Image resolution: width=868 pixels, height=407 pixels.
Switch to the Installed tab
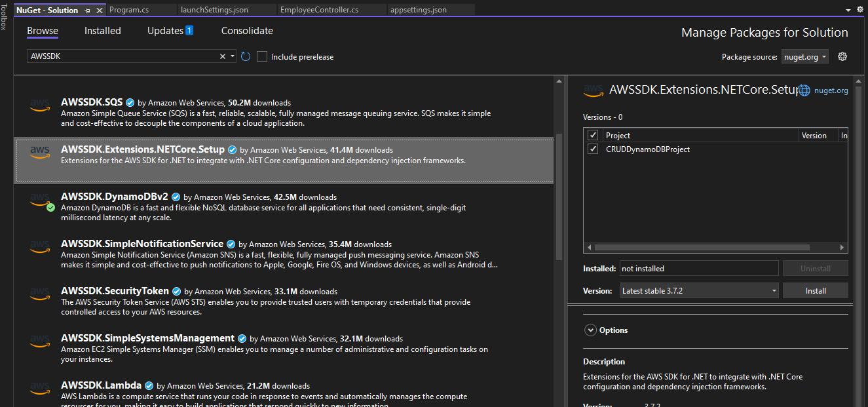pyautogui.click(x=103, y=31)
